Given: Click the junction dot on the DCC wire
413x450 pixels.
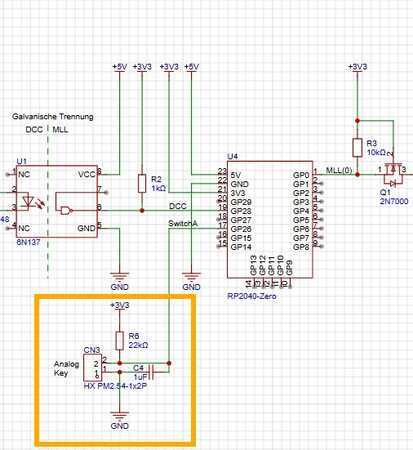Looking at the screenshot, I should (142, 211).
